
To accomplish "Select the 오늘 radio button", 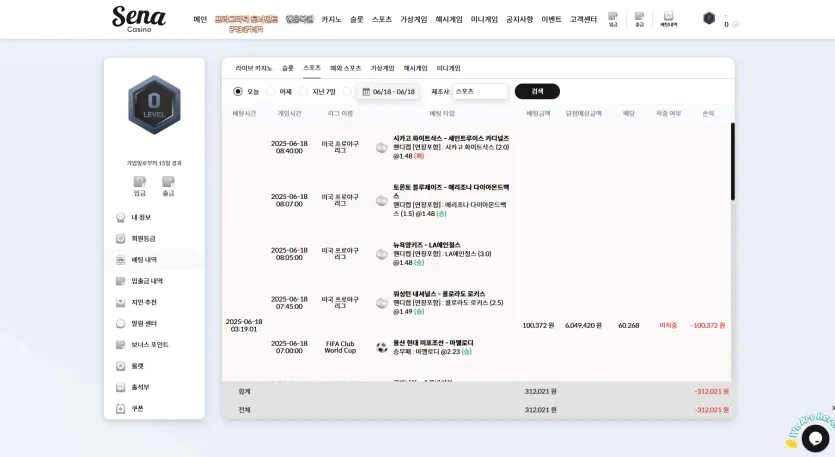I will tap(238, 92).
